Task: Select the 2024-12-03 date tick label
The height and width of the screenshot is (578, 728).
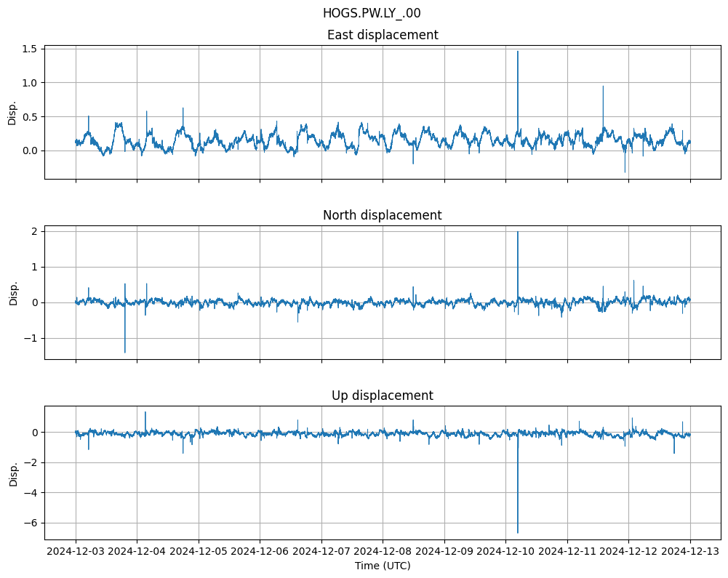Action: [x=76, y=552]
